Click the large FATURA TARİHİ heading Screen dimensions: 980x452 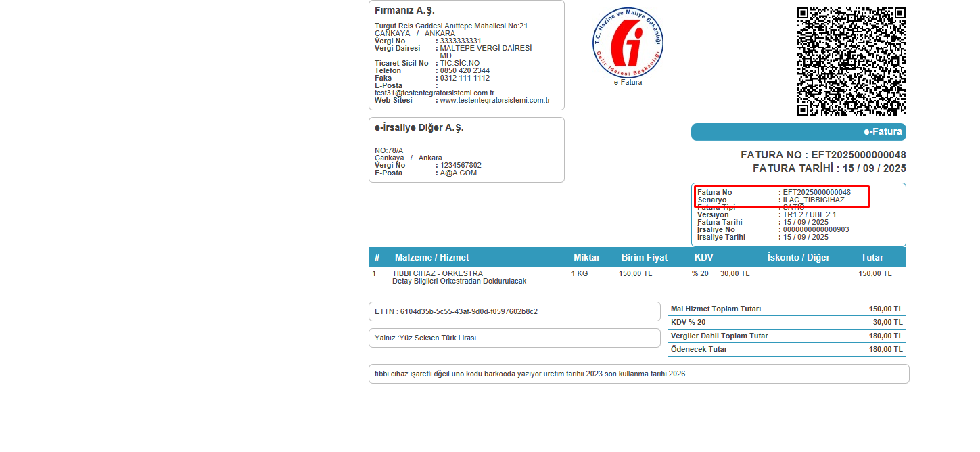pos(829,168)
